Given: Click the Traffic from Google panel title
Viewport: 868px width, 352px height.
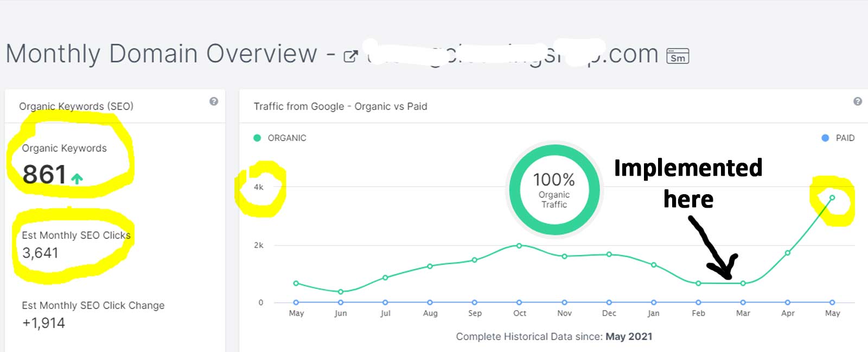Looking at the screenshot, I should pos(340,106).
